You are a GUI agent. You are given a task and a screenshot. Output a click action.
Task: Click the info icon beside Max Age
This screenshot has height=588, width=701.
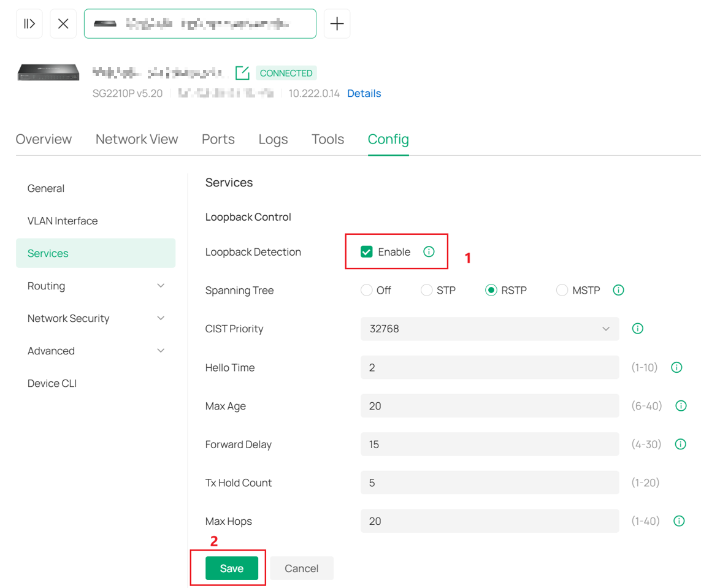(x=681, y=405)
